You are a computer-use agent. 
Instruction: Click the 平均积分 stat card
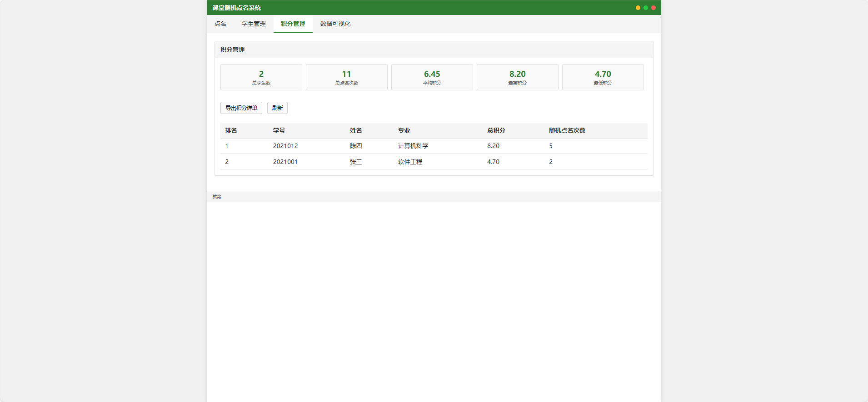pos(432,77)
